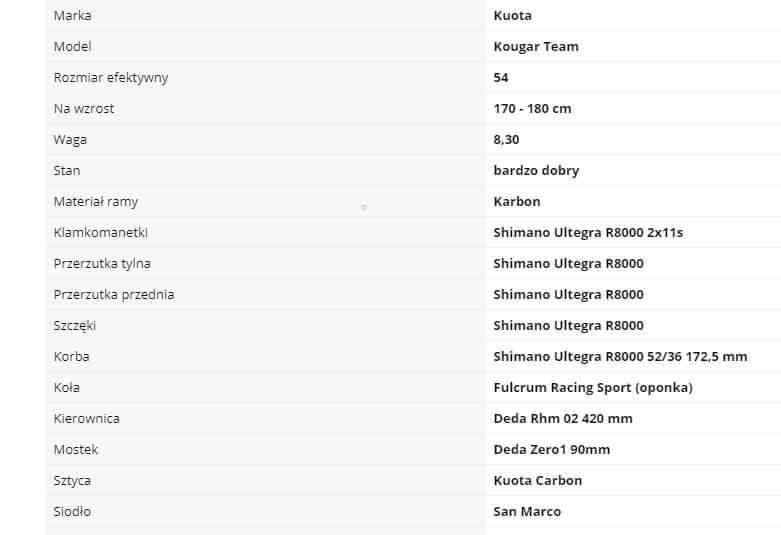The width and height of the screenshot is (781, 535).
Task: Select the Kuota brand value
Action: coord(513,15)
